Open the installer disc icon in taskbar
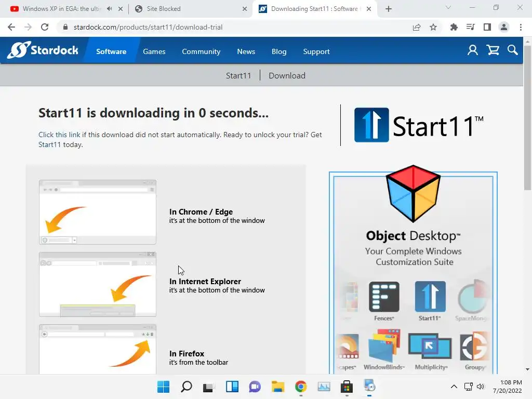The width and height of the screenshot is (532, 399). point(369,386)
